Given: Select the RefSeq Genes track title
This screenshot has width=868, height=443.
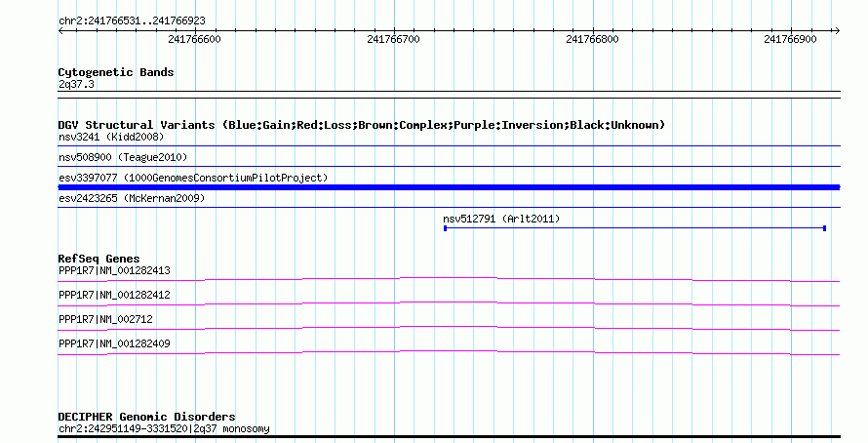Looking at the screenshot, I should (x=99, y=259).
